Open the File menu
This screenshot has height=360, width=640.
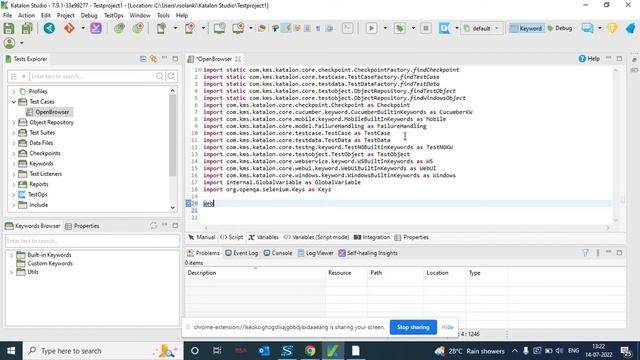point(7,15)
